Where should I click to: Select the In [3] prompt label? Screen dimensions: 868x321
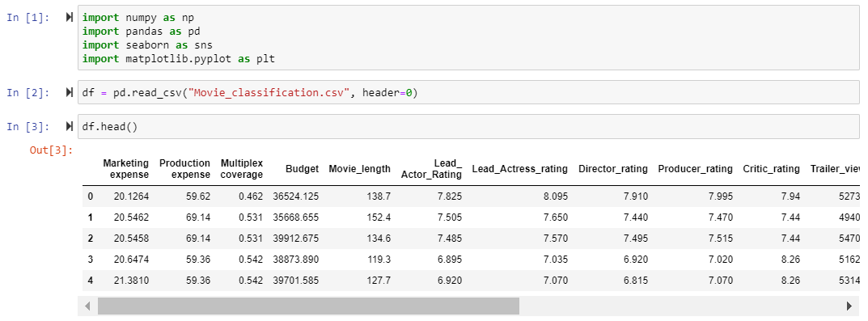click(28, 127)
